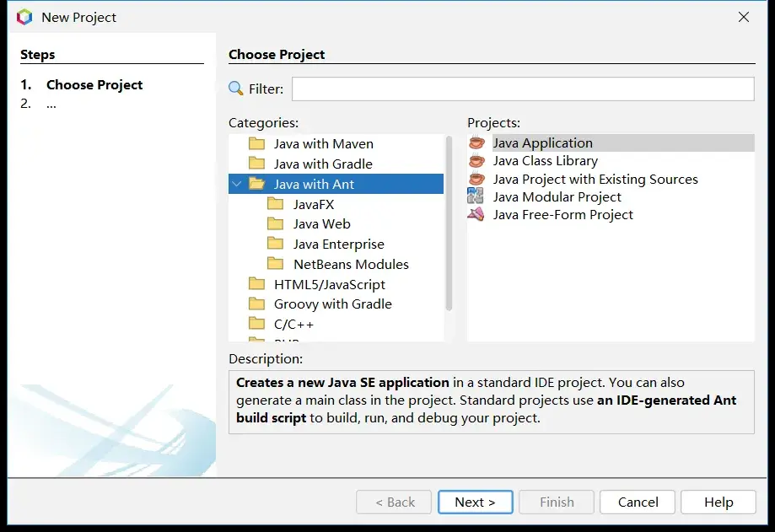775x532 pixels.
Task: Open Help for the wizard
Action: pos(718,502)
